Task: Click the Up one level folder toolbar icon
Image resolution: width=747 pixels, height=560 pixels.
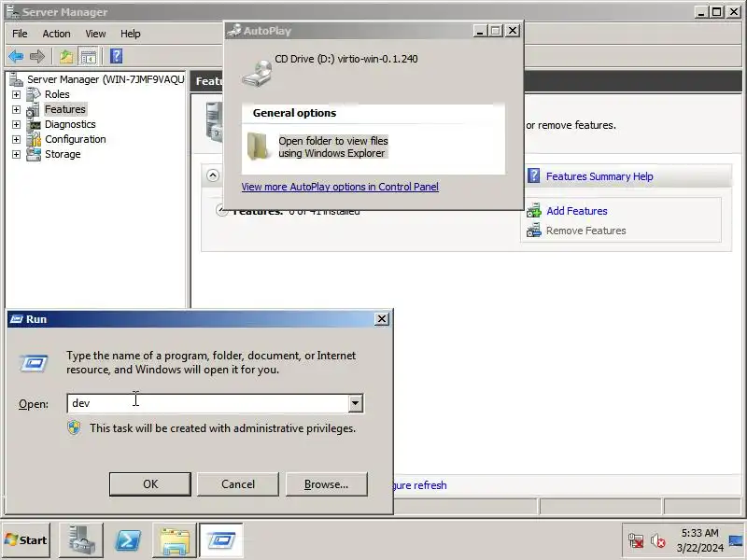Action: pyautogui.click(x=66, y=57)
